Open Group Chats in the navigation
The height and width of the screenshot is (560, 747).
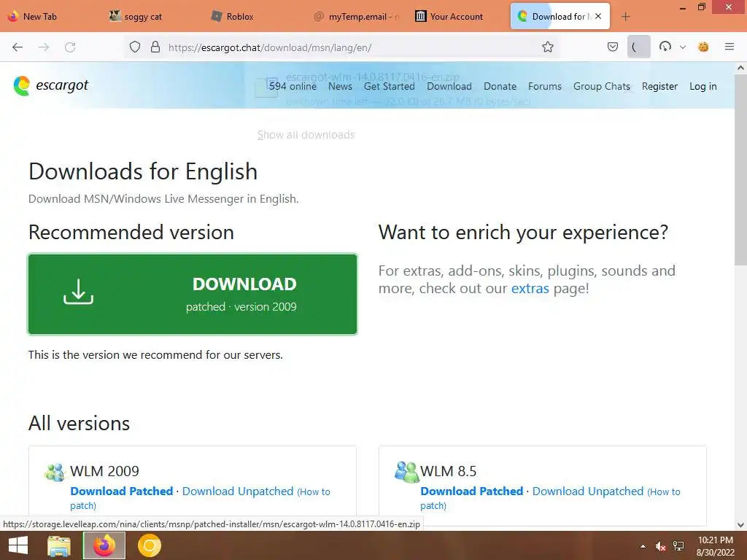pyautogui.click(x=602, y=86)
